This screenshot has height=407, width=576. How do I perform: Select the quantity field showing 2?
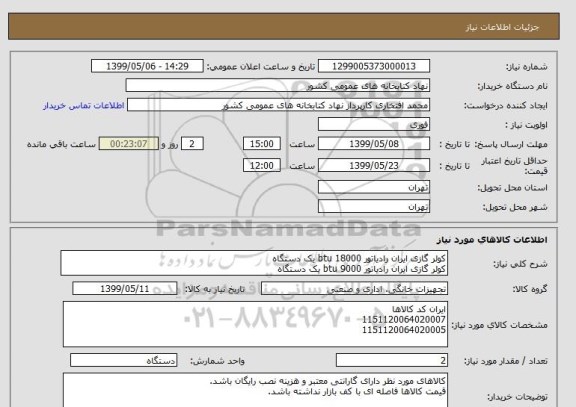coord(392,360)
